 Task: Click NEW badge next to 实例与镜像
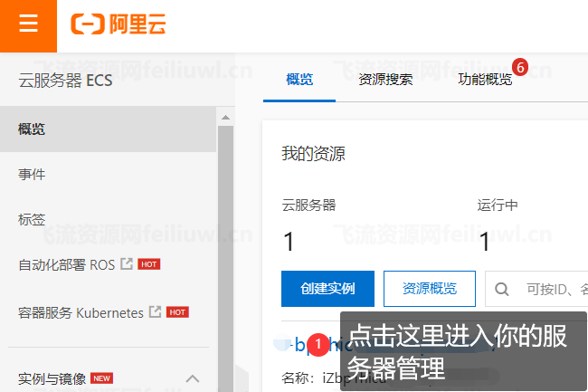101,378
